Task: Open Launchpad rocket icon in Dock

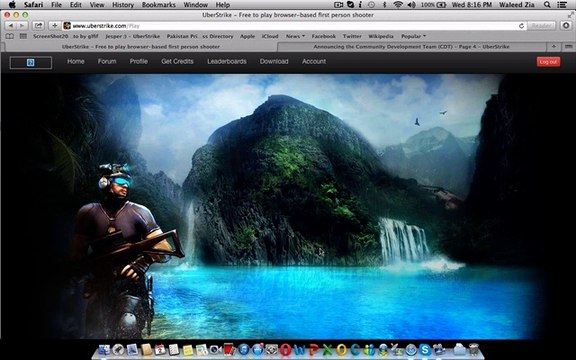Action: pos(118,349)
